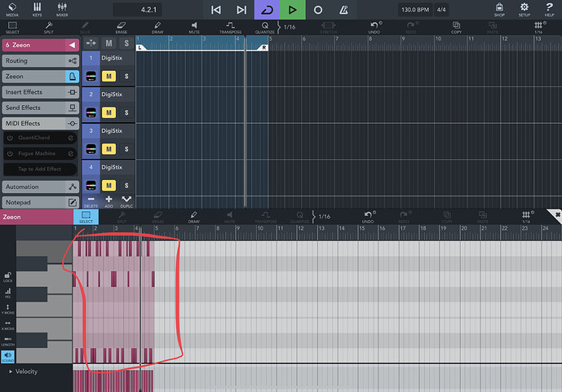Image resolution: width=562 pixels, height=392 pixels.
Task: Delete the selected track
Action: click(x=91, y=201)
